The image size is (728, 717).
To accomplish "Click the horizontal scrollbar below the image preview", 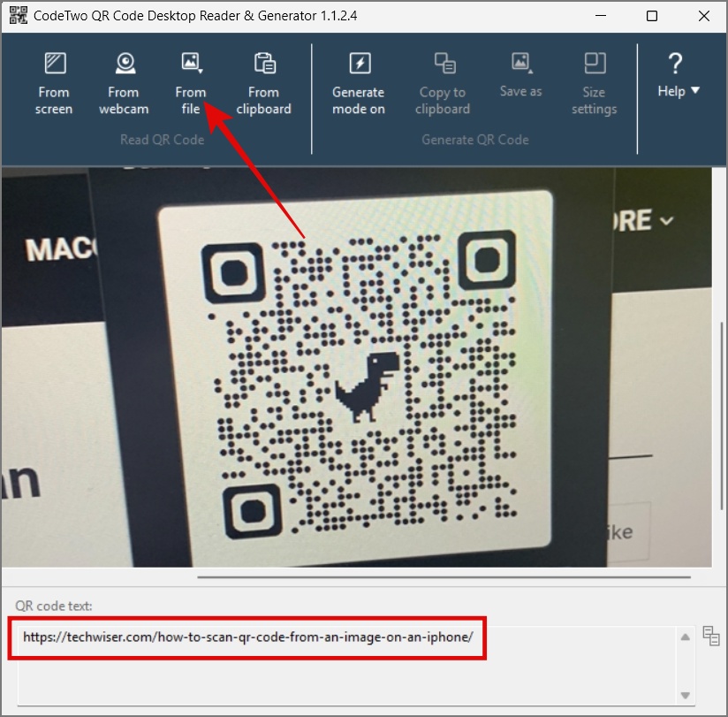I will coord(444,577).
